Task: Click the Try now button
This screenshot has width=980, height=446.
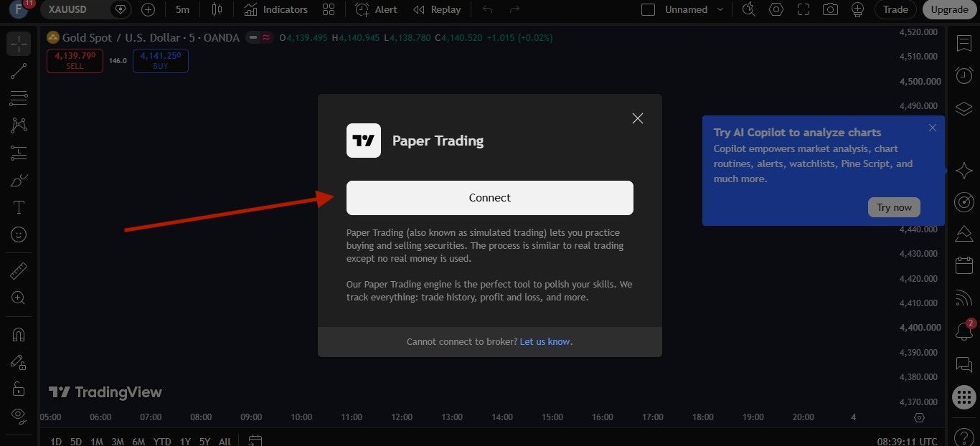Action: pos(894,207)
